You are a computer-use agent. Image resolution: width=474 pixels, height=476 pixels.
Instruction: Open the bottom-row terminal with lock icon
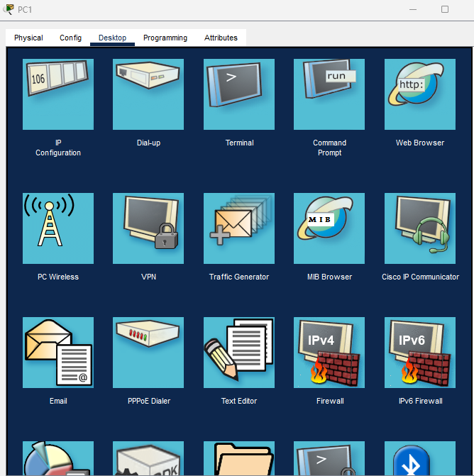(329, 458)
